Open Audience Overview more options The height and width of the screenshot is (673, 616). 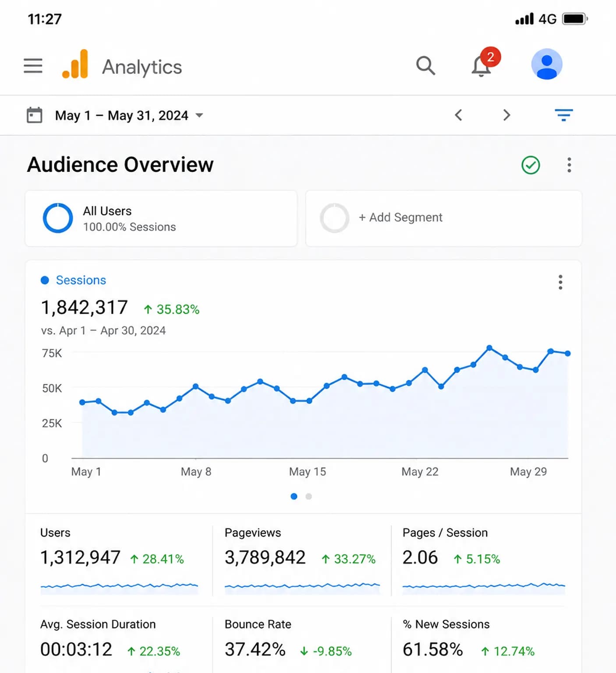coord(569,165)
